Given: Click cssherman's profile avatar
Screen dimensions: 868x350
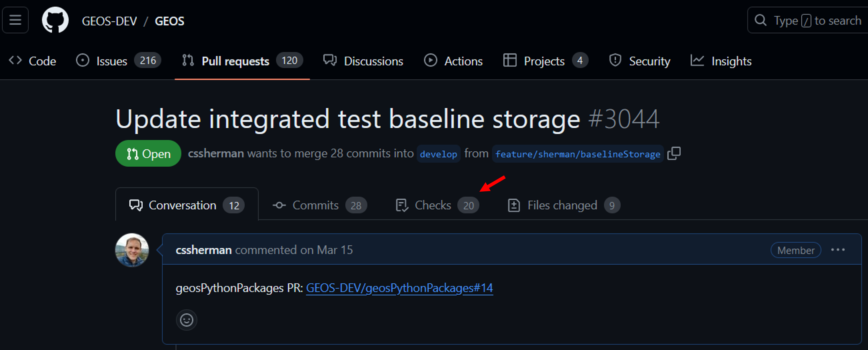Looking at the screenshot, I should pyautogui.click(x=132, y=250).
